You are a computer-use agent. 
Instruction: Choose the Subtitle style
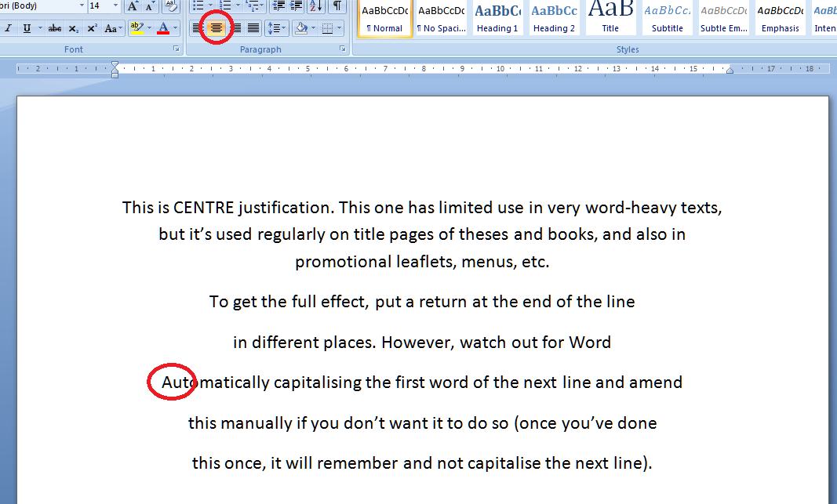click(x=667, y=18)
